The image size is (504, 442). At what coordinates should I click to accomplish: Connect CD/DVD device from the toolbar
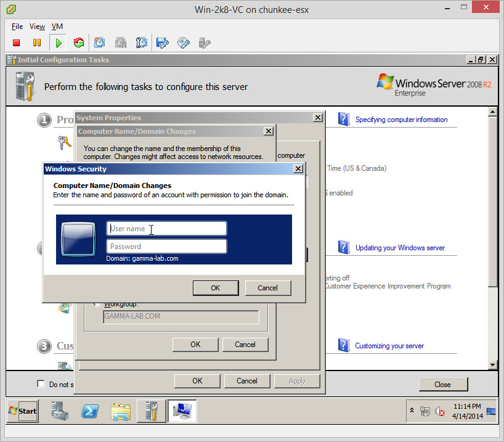(x=184, y=43)
